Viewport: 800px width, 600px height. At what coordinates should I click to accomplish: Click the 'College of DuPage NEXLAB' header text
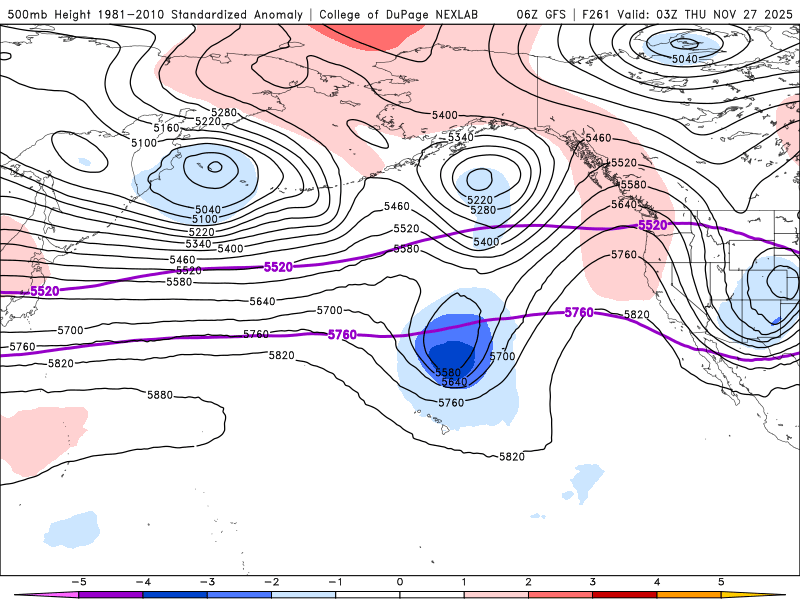pyautogui.click(x=398, y=14)
